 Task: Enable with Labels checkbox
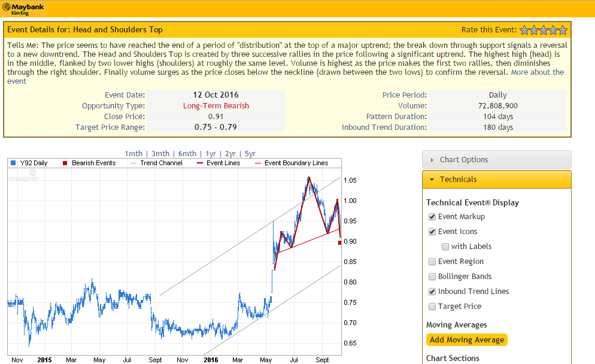445,247
